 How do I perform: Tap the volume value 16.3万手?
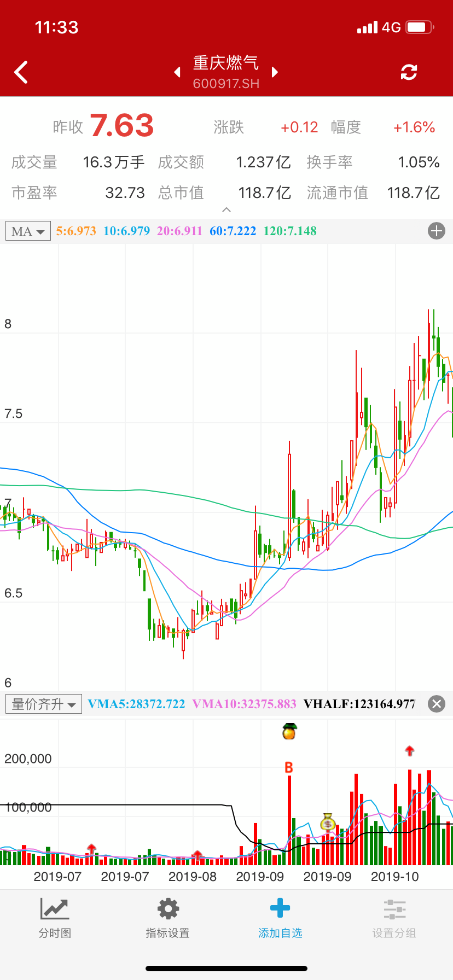[114, 162]
